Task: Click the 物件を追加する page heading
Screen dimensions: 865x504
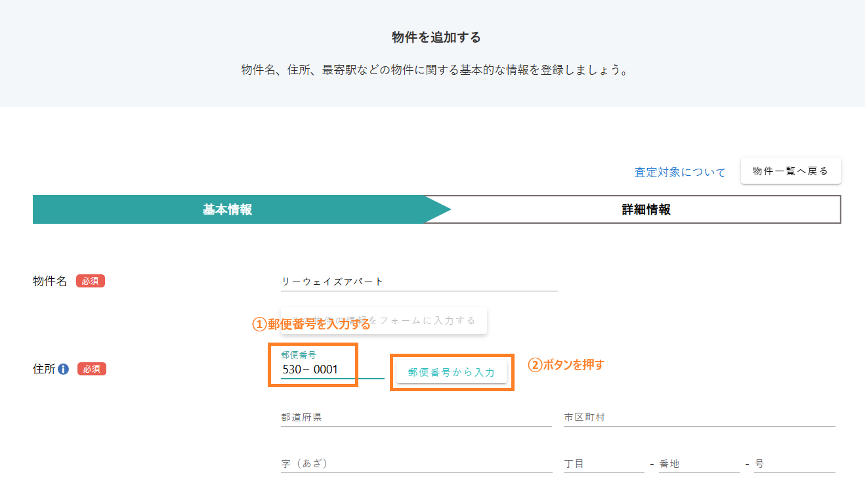Action: pos(436,37)
